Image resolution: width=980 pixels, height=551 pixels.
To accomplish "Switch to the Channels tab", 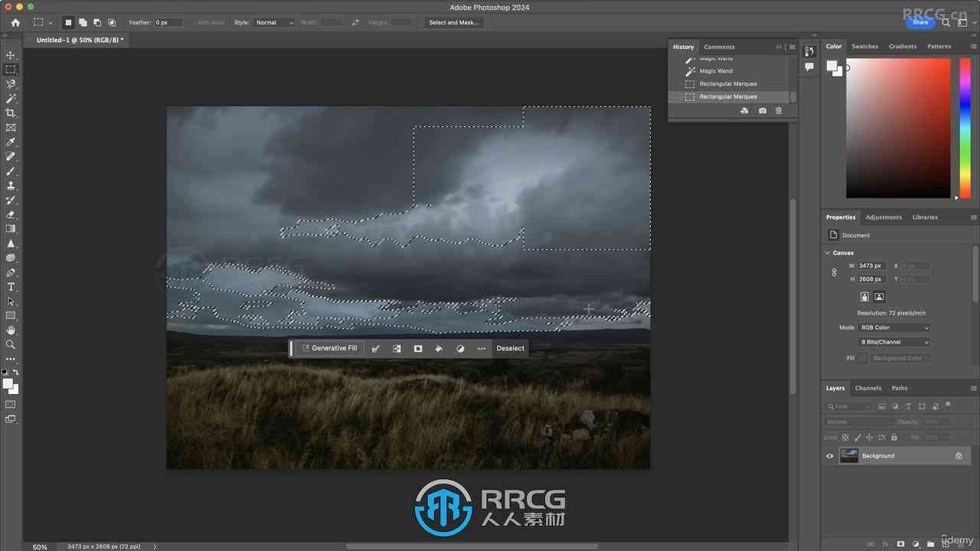I will coord(868,388).
